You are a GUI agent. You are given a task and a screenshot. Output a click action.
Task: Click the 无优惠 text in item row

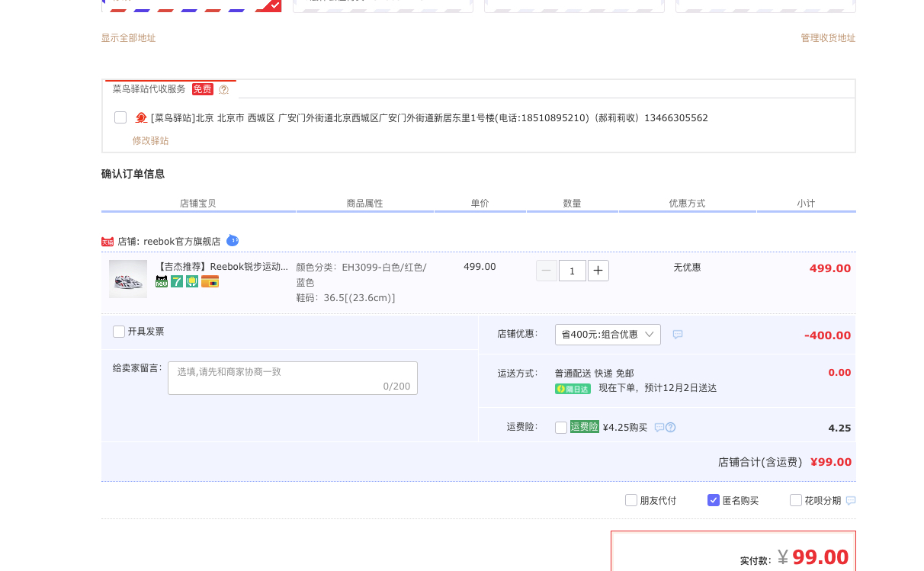tap(687, 268)
